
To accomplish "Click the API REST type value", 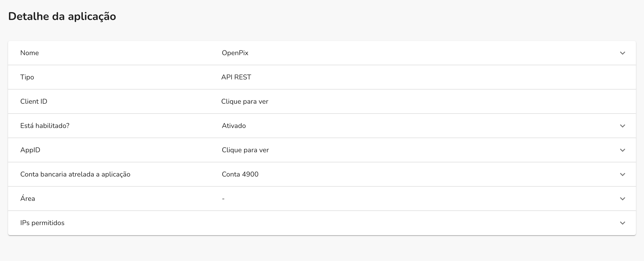I will [x=236, y=77].
